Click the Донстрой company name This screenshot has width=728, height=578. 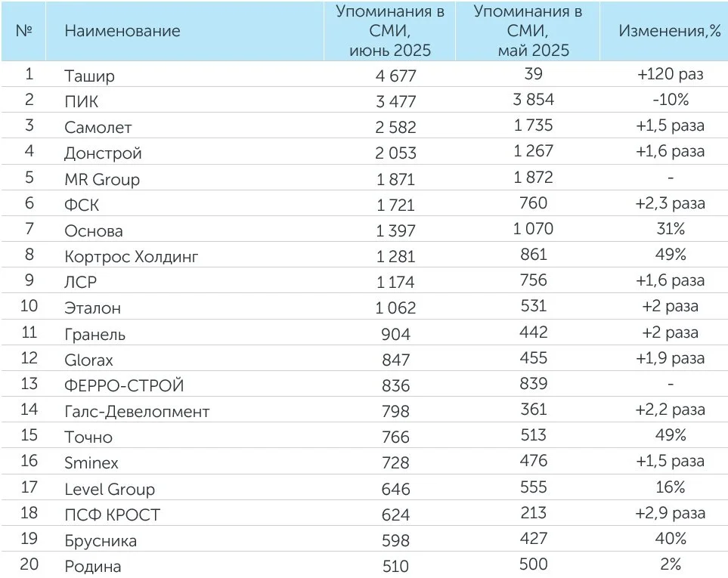103,153
